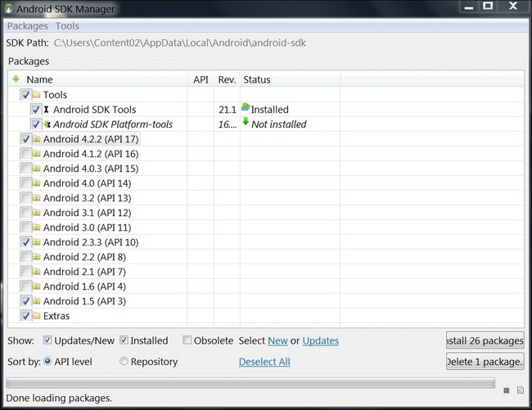532x410 pixels.
Task: Uncheck Android SDK Platform-tools checkbox
Action: pos(36,124)
